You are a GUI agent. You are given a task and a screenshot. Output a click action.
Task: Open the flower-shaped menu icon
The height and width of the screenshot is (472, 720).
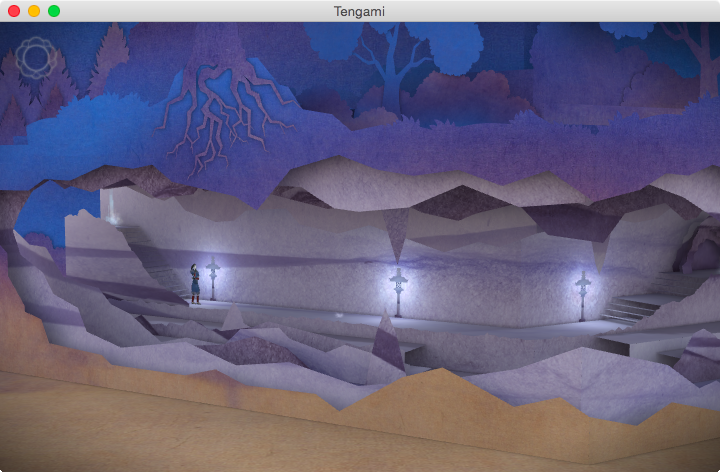point(36,58)
